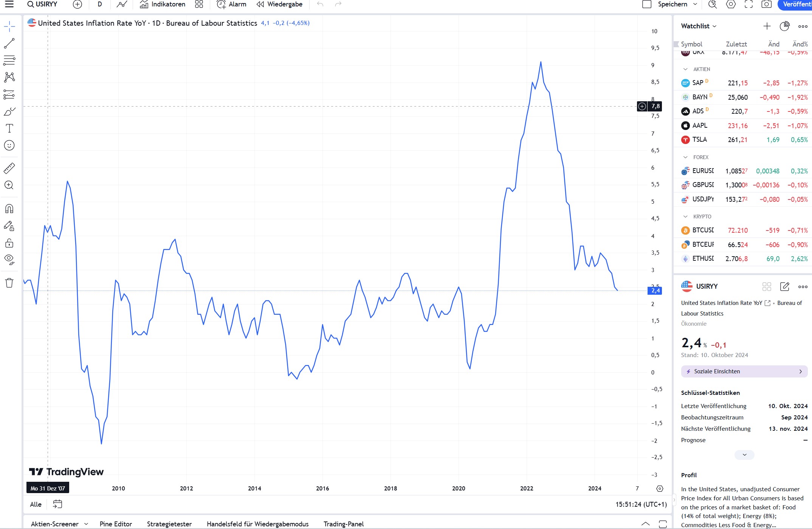Select the trend line drawing tool

click(9, 43)
